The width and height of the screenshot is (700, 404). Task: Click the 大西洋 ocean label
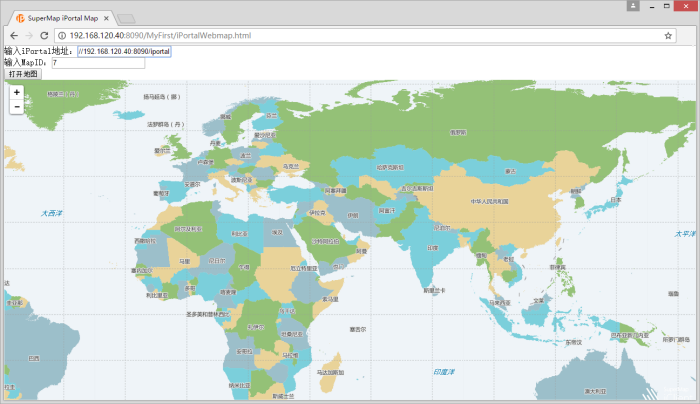point(51,213)
